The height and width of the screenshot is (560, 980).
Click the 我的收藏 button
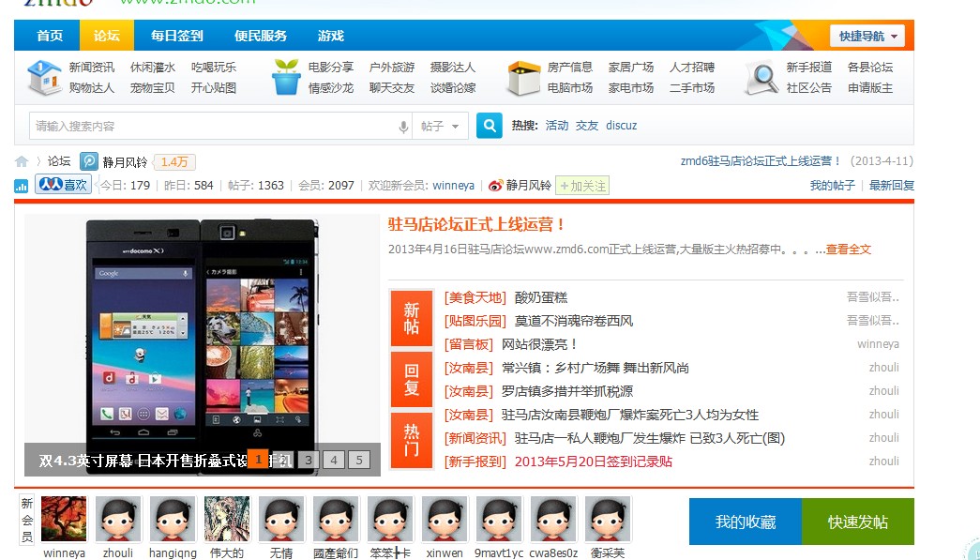[746, 522]
